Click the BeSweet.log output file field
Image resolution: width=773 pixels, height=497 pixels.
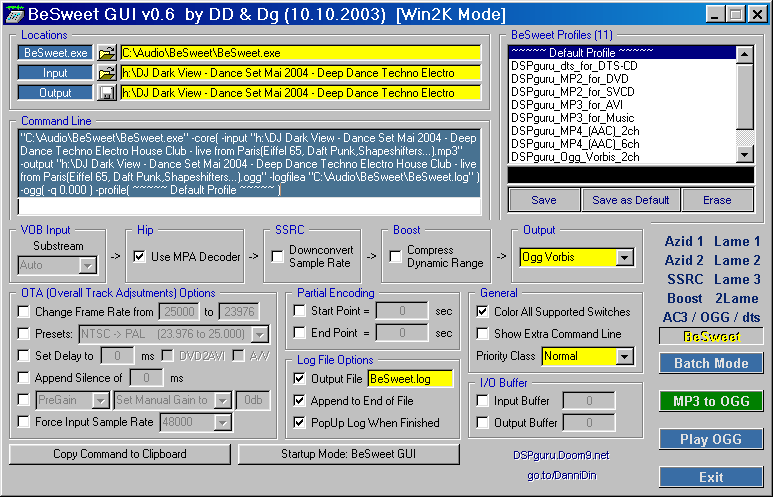410,379
